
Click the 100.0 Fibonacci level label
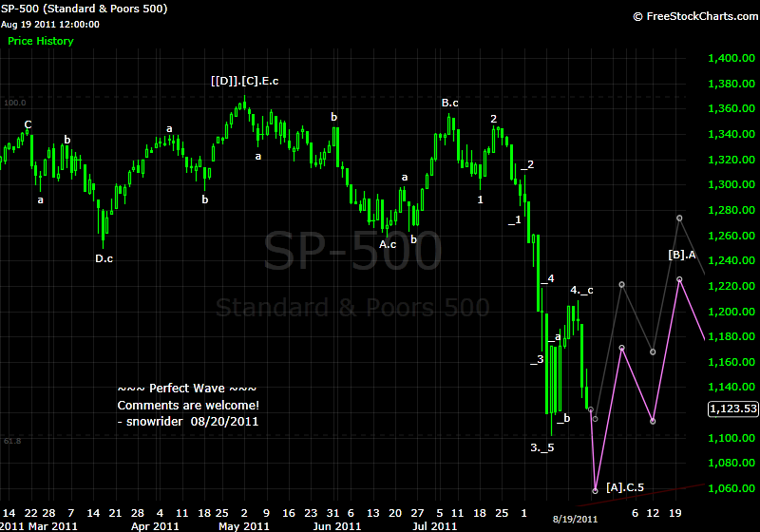(x=15, y=103)
